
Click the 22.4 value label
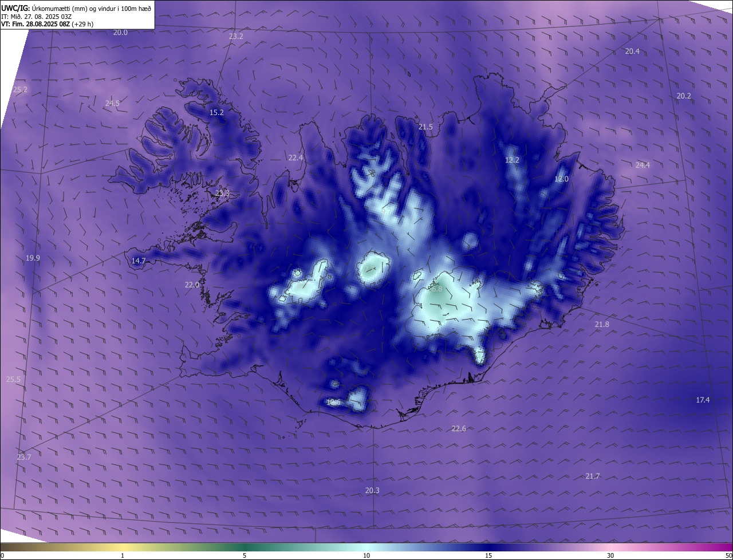point(295,157)
